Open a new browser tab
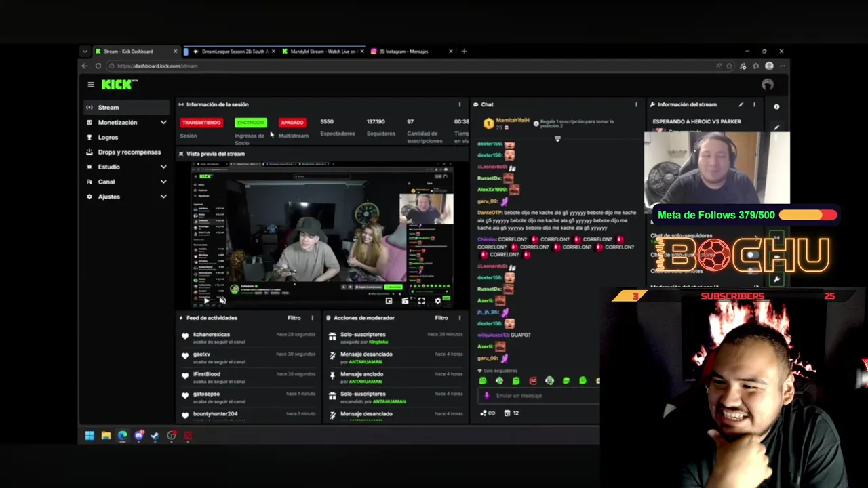This screenshot has height=488, width=868. [x=464, y=52]
